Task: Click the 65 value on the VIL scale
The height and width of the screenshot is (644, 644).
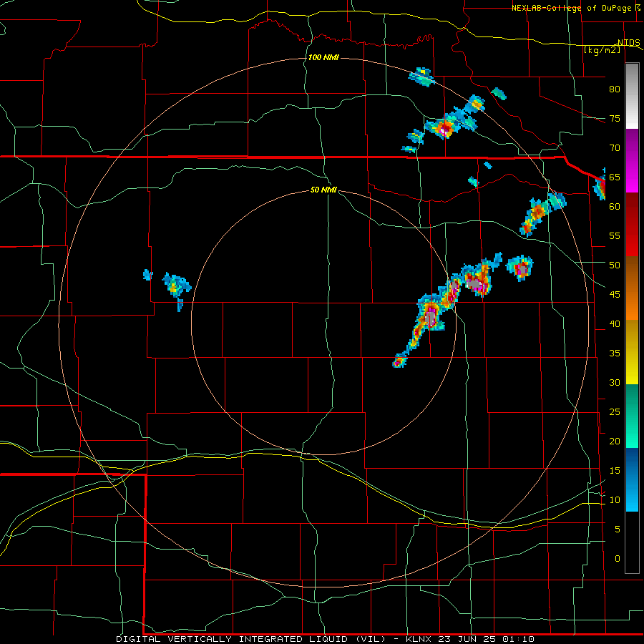Action: [615, 177]
